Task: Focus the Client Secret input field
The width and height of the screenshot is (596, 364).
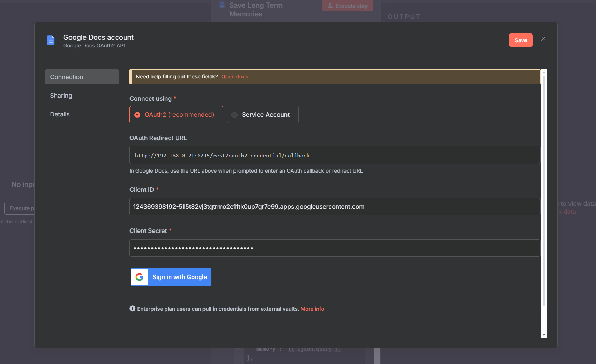Action: point(335,248)
